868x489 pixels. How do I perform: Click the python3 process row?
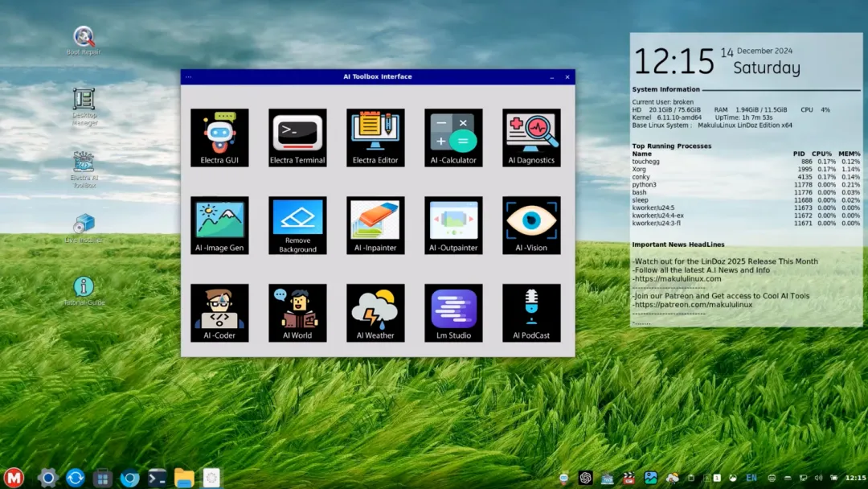746,184
